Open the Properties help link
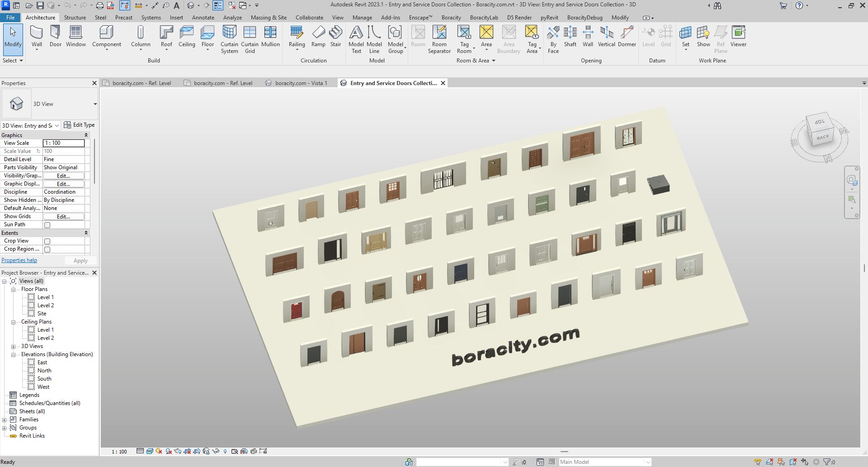The image size is (868, 467). pos(19,260)
